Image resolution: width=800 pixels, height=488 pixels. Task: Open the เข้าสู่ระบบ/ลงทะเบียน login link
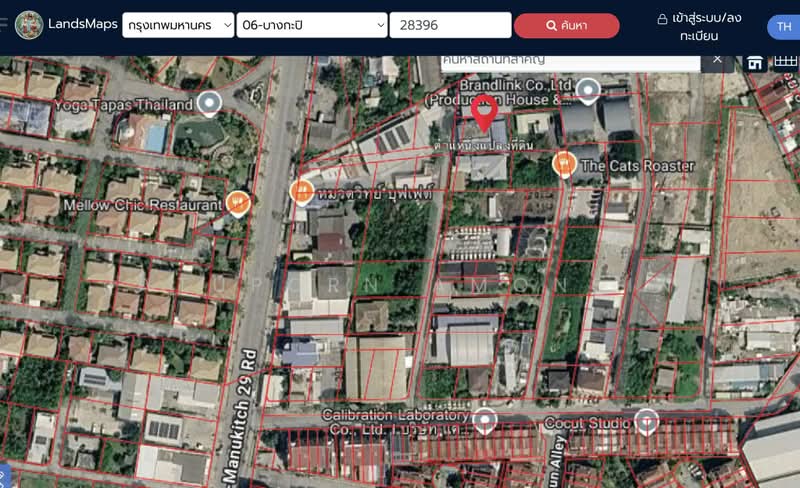point(706,27)
